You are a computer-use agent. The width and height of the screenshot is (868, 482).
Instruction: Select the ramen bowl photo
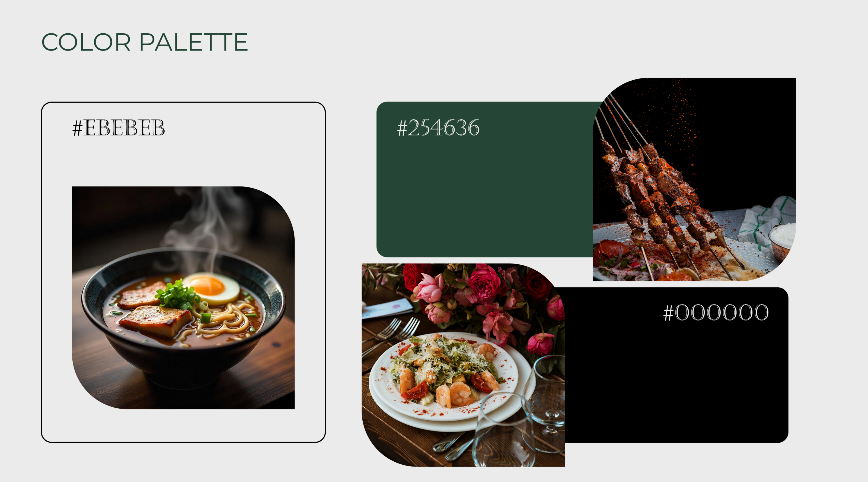tap(183, 298)
